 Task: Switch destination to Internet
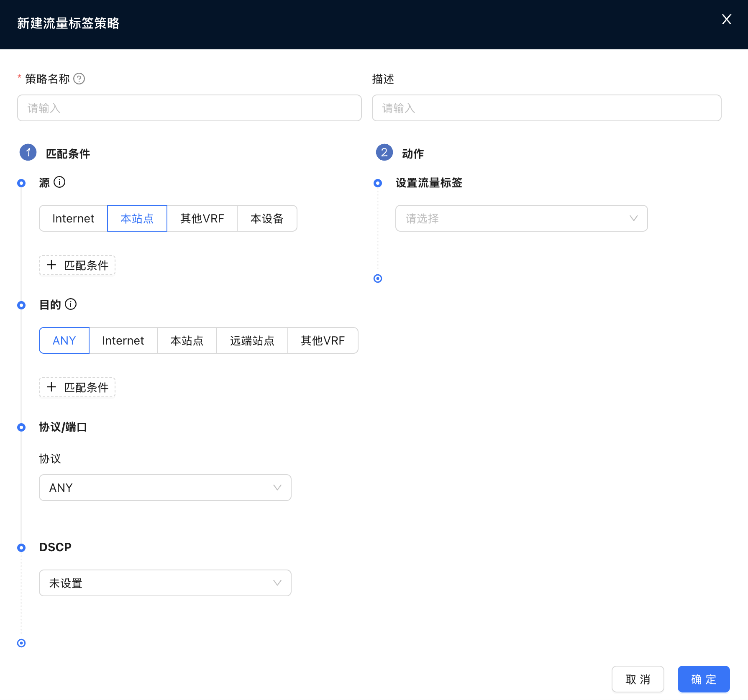(123, 340)
